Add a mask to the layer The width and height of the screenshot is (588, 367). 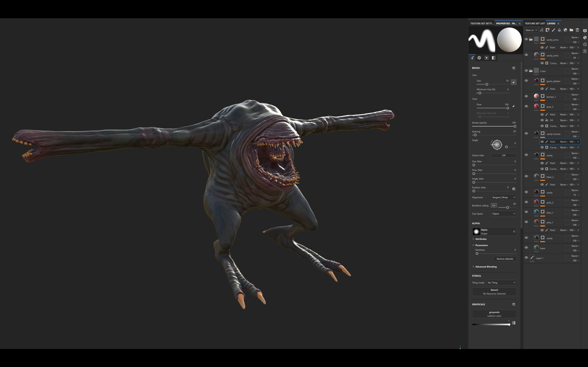(x=547, y=30)
